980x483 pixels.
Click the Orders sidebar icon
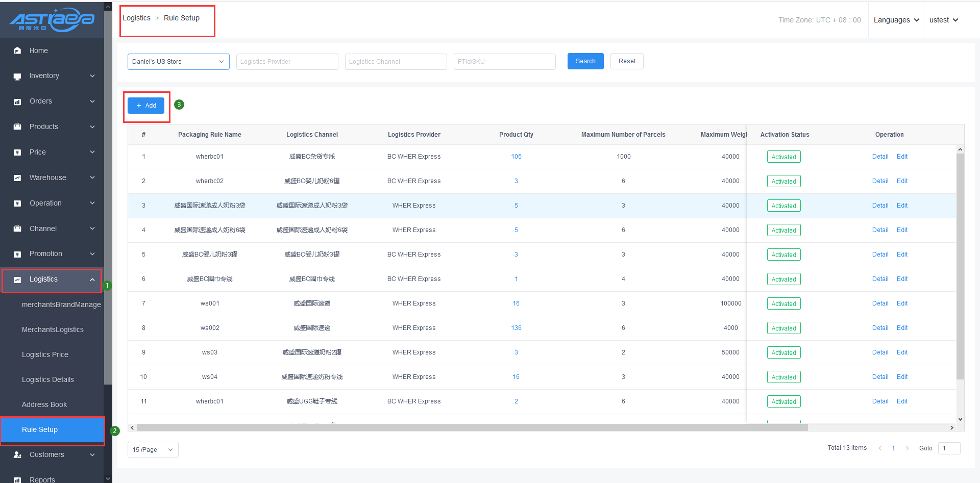[x=17, y=101]
